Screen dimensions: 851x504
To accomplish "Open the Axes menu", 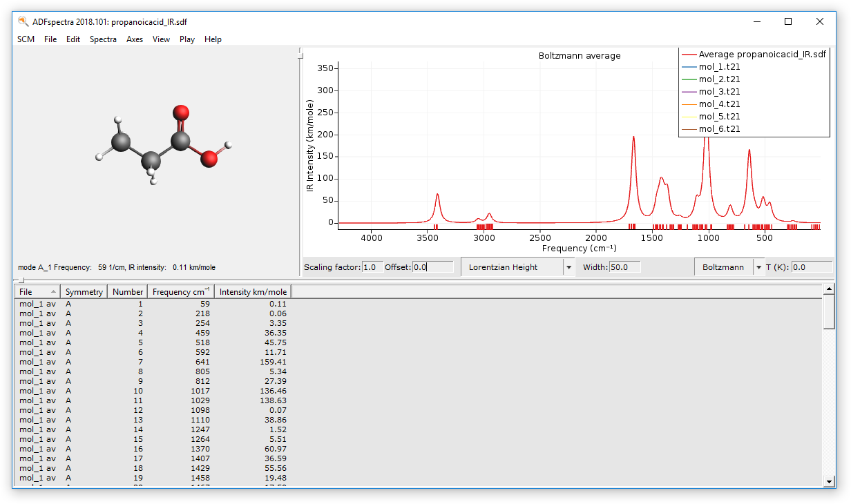I will tap(135, 39).
